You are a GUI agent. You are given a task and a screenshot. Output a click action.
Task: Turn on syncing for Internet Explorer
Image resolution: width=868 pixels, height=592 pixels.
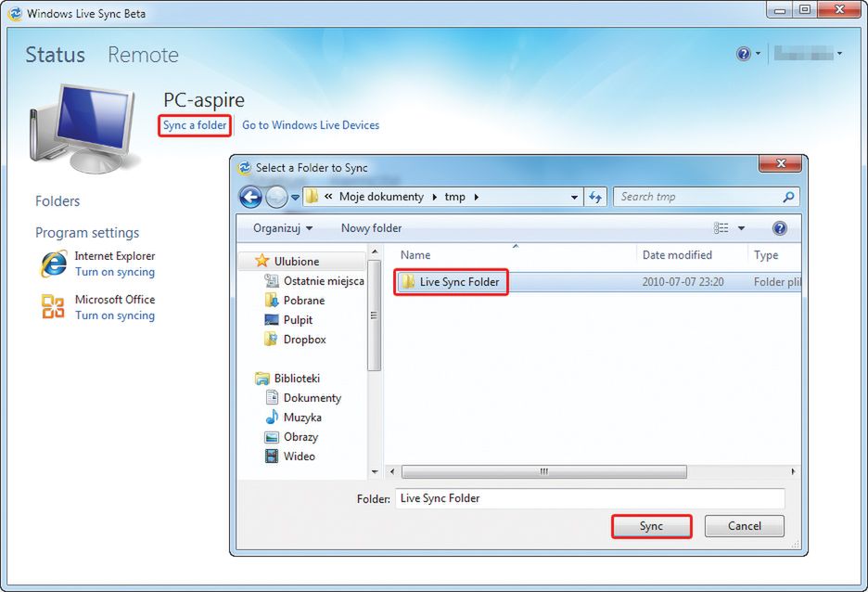click(x=115, y=272)
